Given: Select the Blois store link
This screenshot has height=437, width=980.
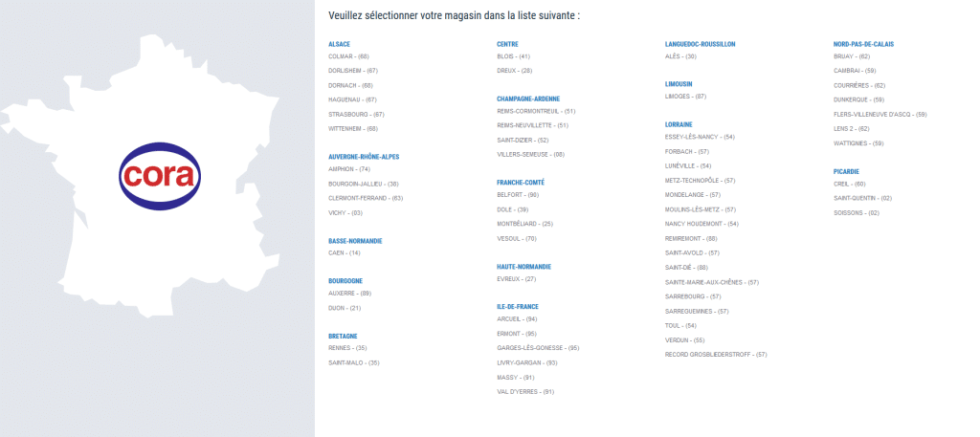Looking at the screenshot, I should pos(514,56).
